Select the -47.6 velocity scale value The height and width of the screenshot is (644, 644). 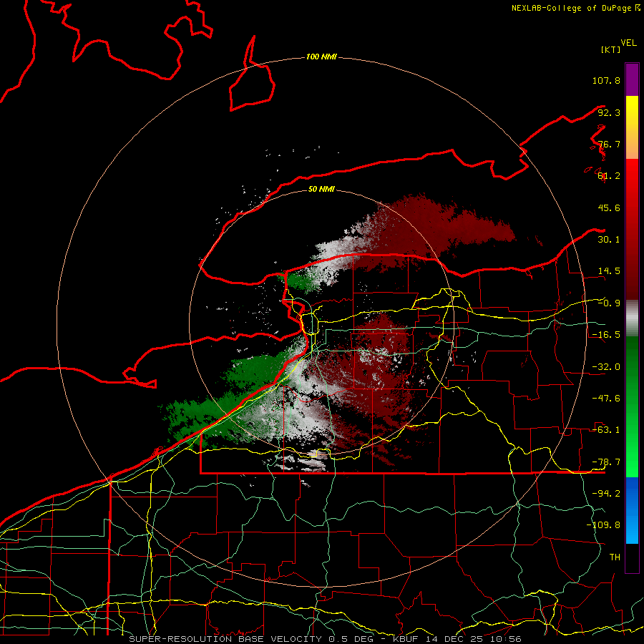(x=606, y=399)
